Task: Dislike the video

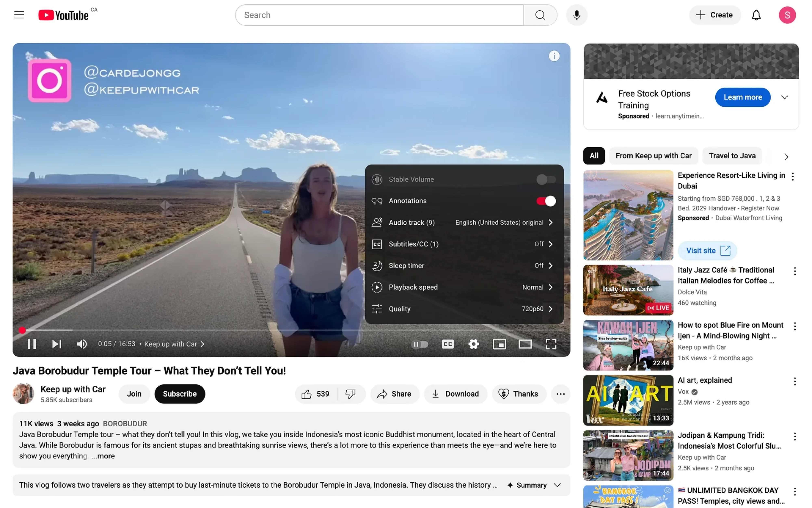Action: pyautogui.click(x=351, y=394)
